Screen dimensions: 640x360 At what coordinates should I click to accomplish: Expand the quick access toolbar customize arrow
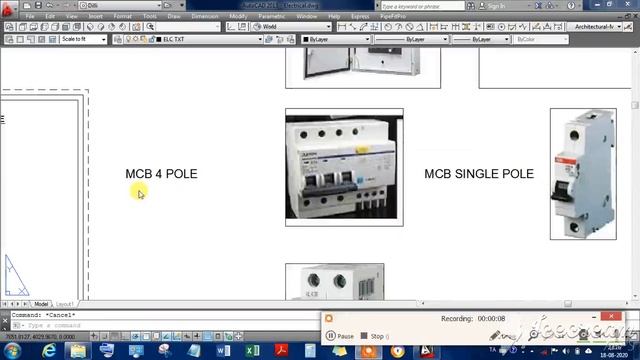point(182,5)
